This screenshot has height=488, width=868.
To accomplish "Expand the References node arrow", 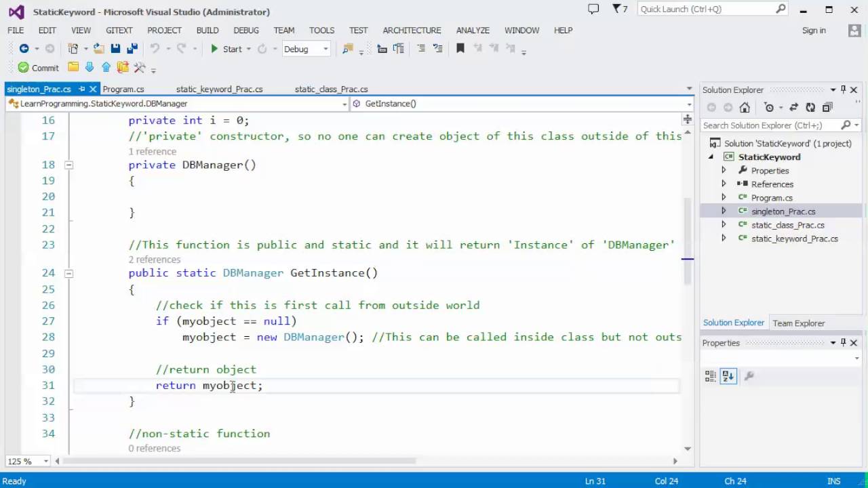I will click(x=724, y=184).
